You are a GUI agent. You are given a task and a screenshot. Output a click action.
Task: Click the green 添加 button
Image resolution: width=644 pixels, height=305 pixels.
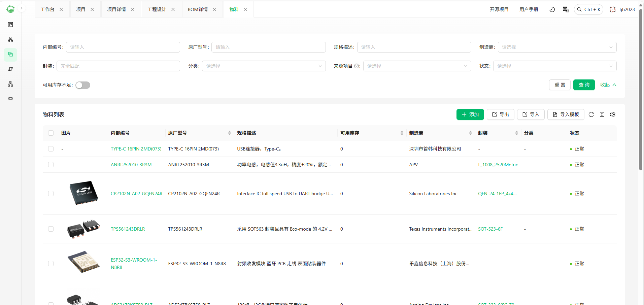(x=470, y=114)
